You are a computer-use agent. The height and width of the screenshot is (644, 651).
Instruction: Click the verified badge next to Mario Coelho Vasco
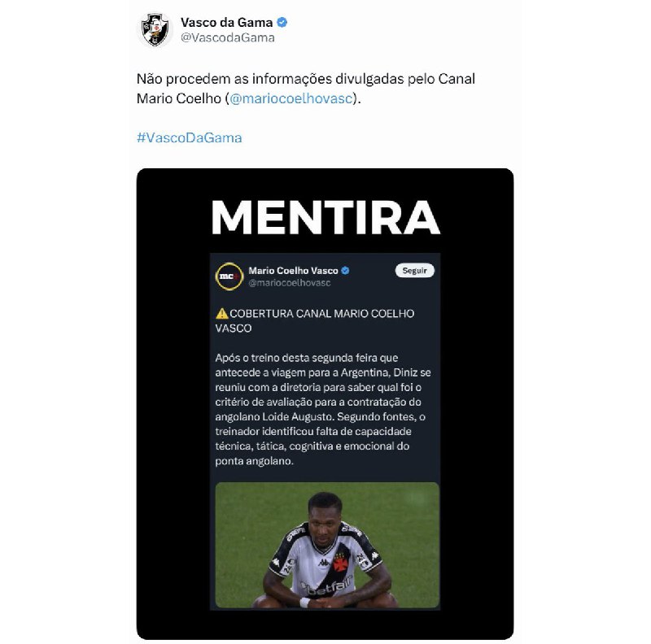(x=345, y=271)
